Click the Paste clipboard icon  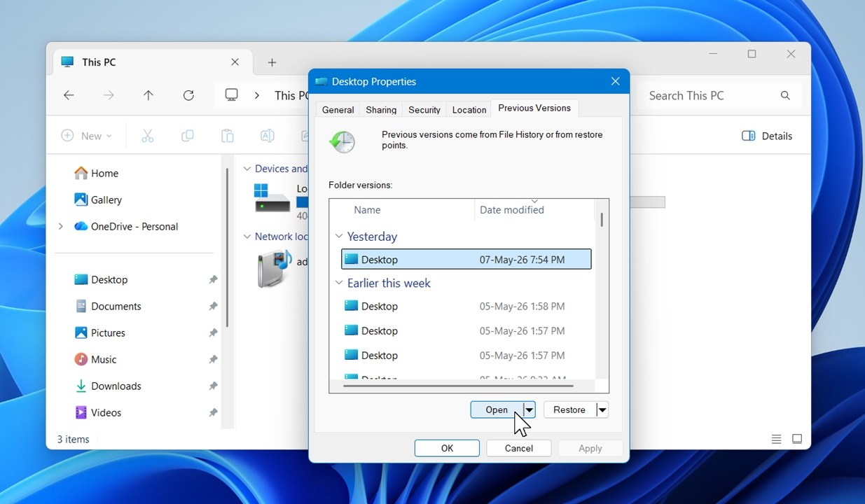coord(227,136)
